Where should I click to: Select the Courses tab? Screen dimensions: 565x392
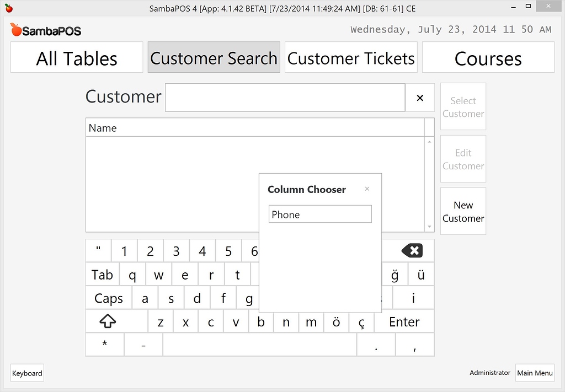(x=488, y=57)
